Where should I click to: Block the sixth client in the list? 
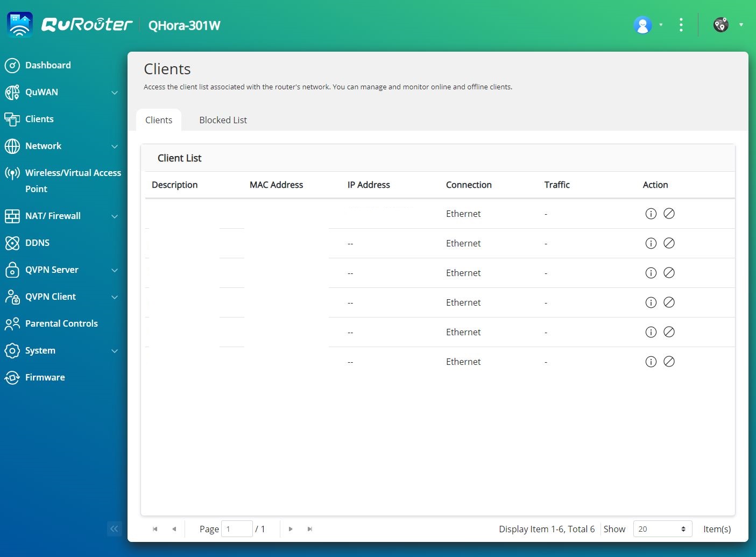pyautogui.click(x=669, y=362)
